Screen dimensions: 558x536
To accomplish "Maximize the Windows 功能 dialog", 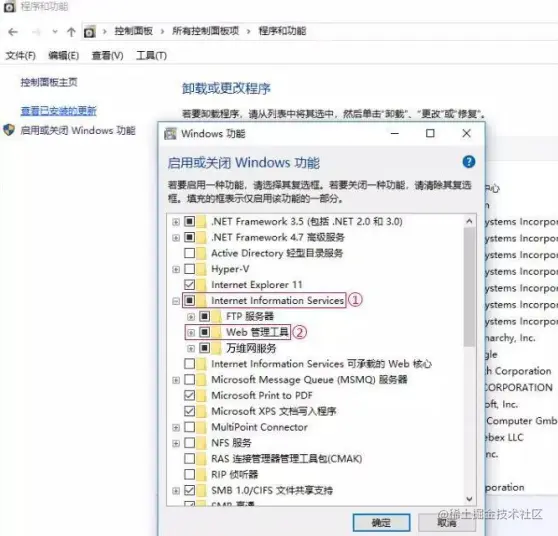I will 430,133.
